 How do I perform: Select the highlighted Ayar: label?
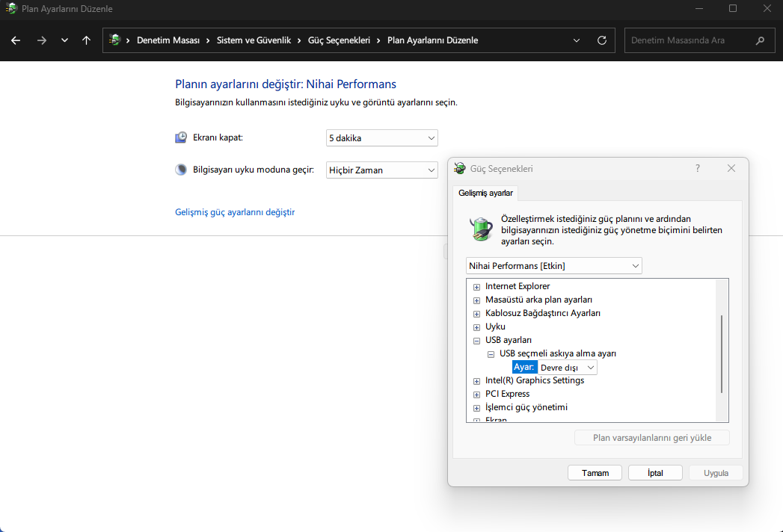524,368
